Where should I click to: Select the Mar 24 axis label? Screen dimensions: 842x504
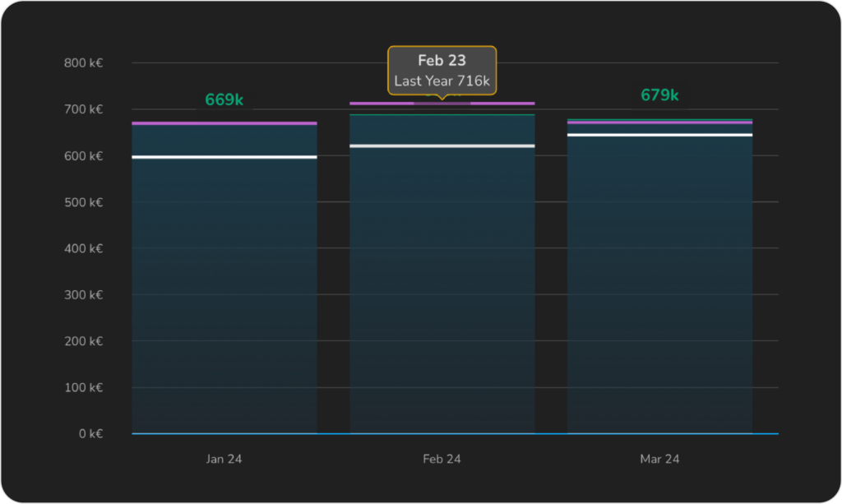coord(659,459)
